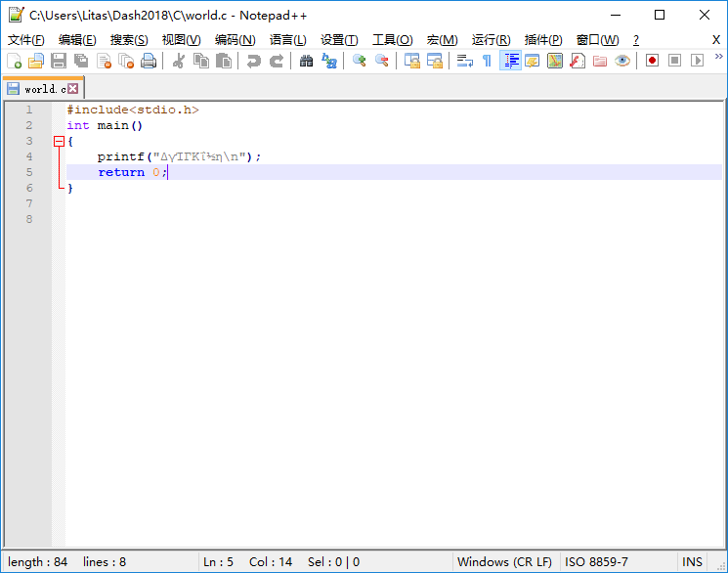Paste clipboard with Paste icon
Image resolution: width=728 pixels, height=573 pixels.
click(x=224, y=61)
